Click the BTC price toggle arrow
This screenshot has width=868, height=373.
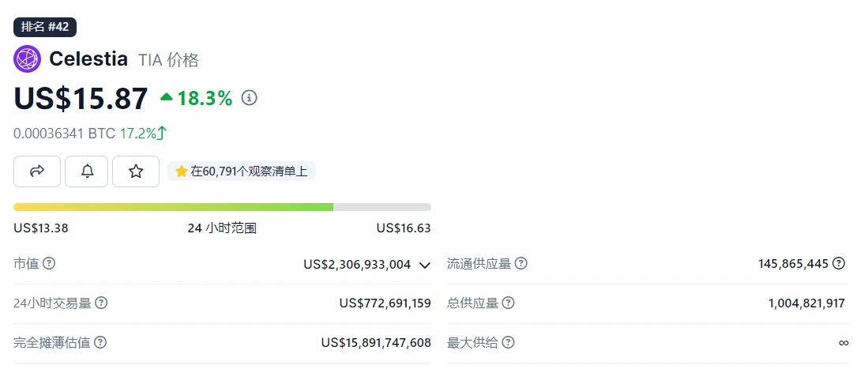162,133
